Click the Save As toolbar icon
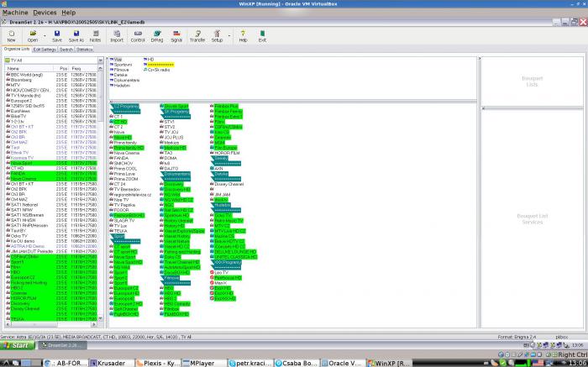The height and width of the screenshot is (367, 588). 76,36
